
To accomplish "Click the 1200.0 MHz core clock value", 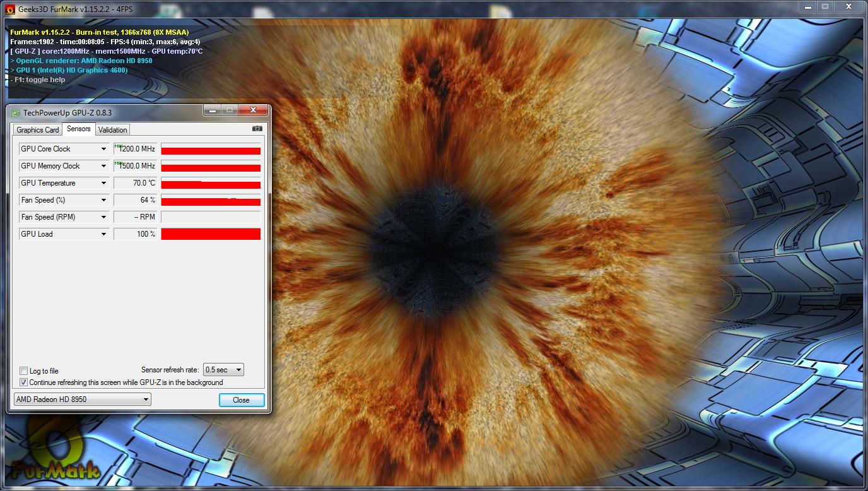I will pos(135,149).
